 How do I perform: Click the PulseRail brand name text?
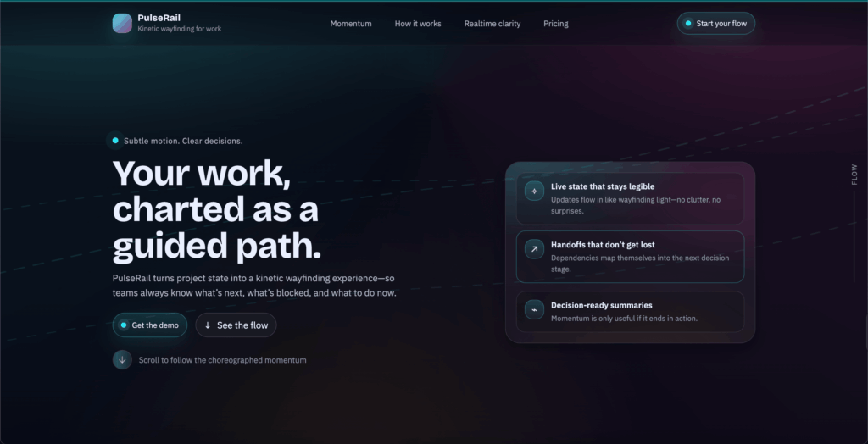tap(159, 18)
